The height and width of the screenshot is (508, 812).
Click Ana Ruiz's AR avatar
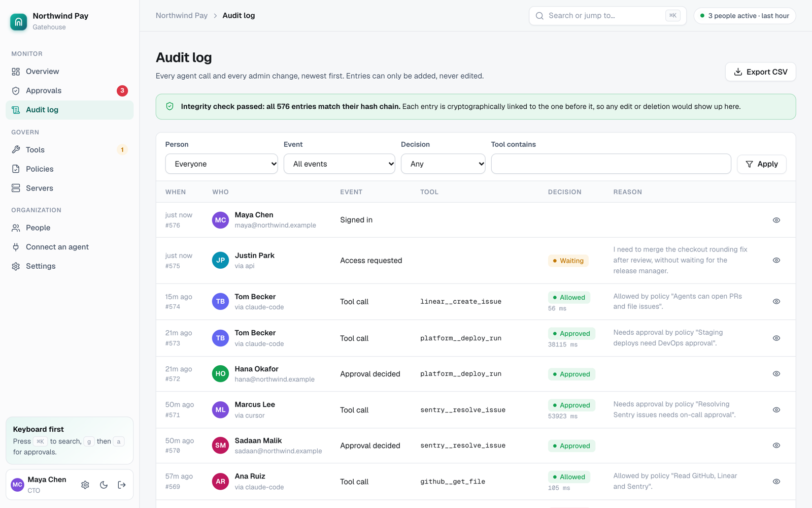click(x=220, y=482)
